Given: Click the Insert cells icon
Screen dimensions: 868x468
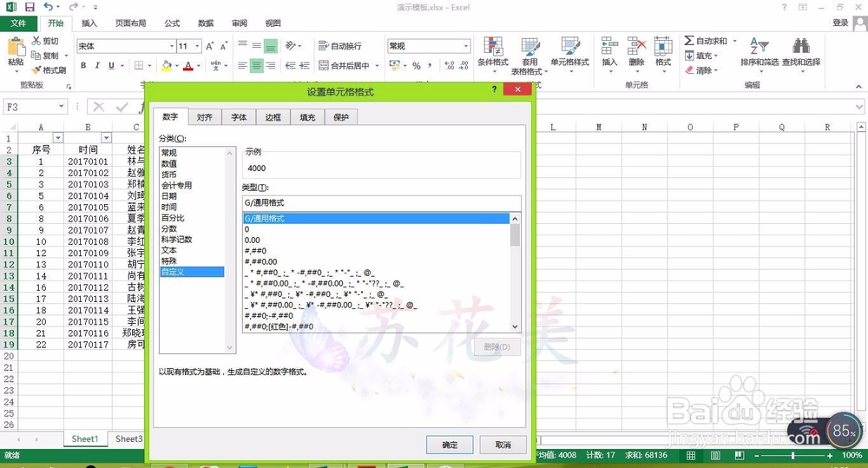Looking at the screenshot, I should [x=609, y=47].
